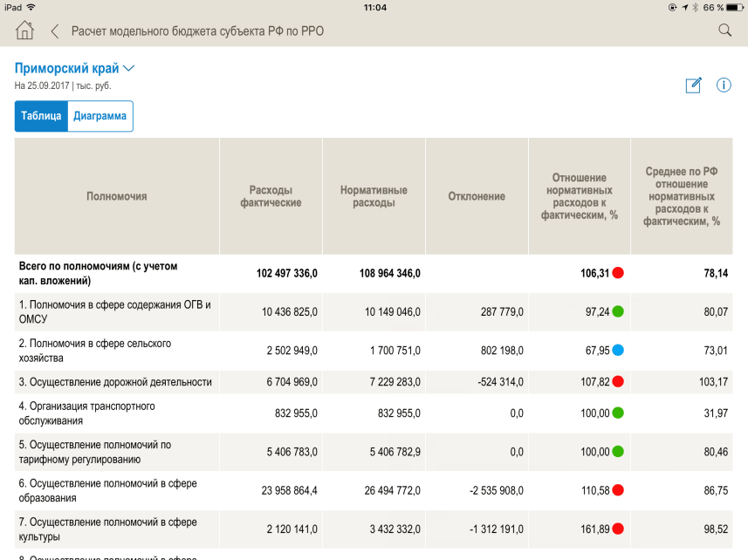Screen dimensions: 748x560
Task: Go back using the left chevron arrow
Action: [x=55, y=31]
